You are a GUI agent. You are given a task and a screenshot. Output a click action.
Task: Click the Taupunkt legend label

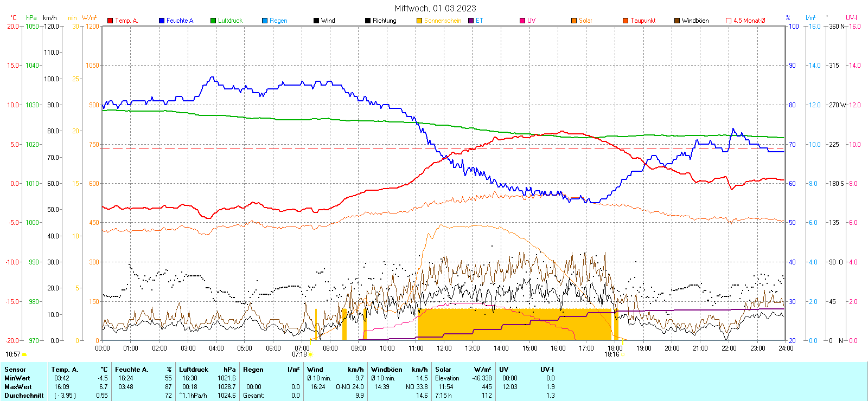[x=643, y=21]
